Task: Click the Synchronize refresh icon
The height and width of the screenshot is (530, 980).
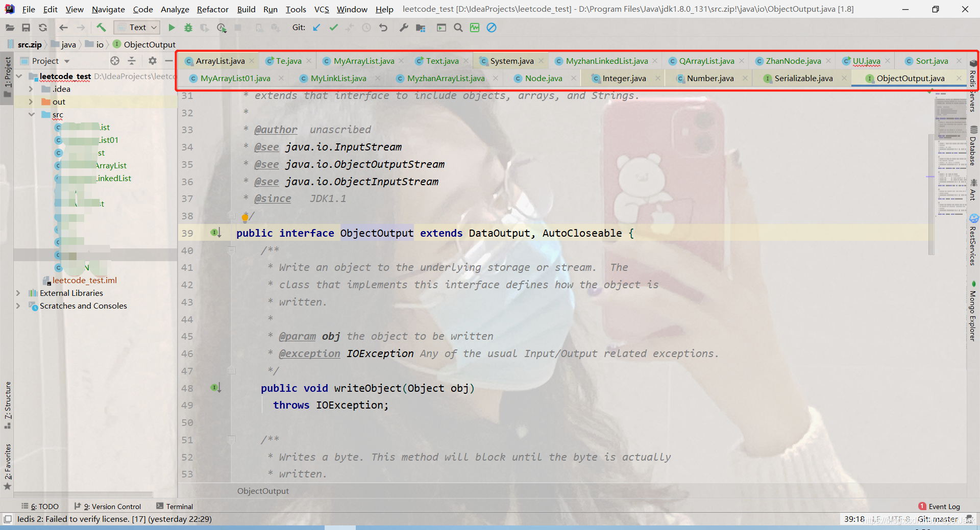Action: 43,28
